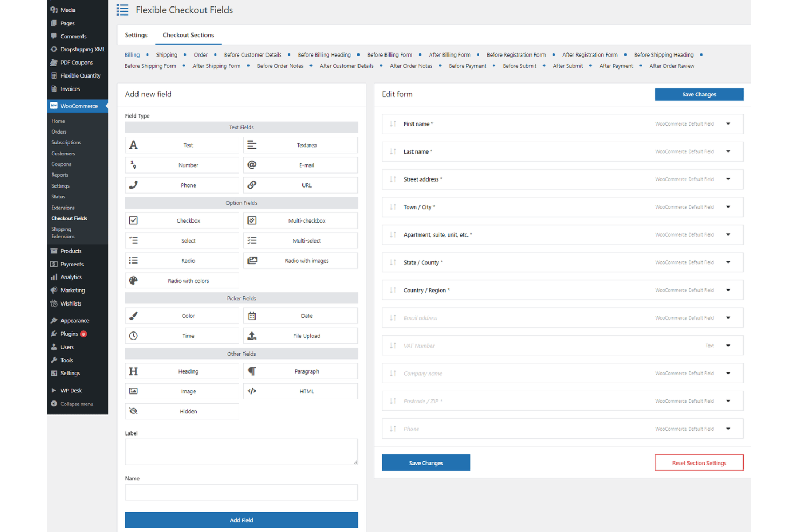Screen dimensions: 798x532
Task: Expand the Country / Region field options
Action: pyautogui.click(x=728, y=290)
